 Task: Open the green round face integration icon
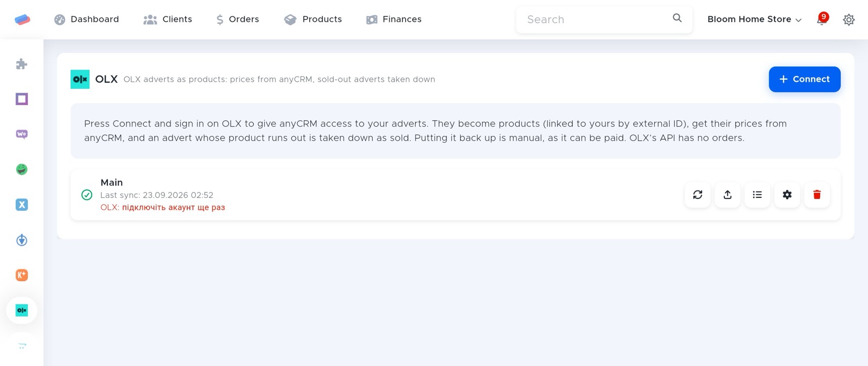(22, 169)
